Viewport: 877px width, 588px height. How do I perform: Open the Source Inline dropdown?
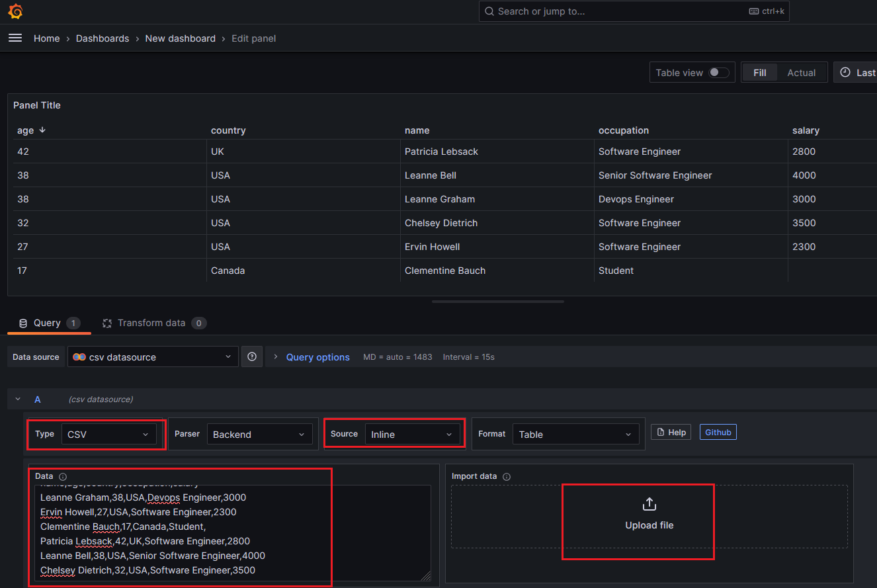pyautogui.click(x=412, y=435)
